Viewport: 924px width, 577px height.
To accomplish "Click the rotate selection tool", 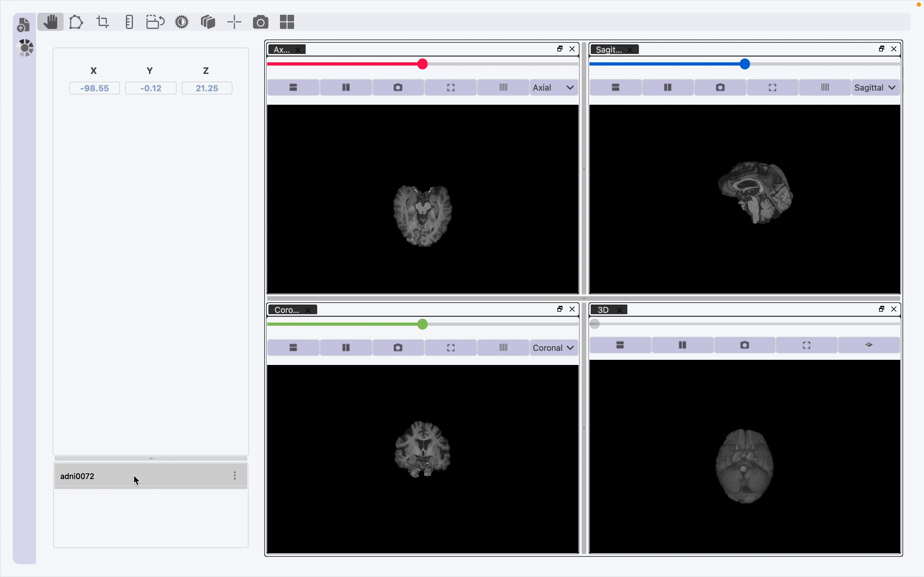I will coord(155,22).
